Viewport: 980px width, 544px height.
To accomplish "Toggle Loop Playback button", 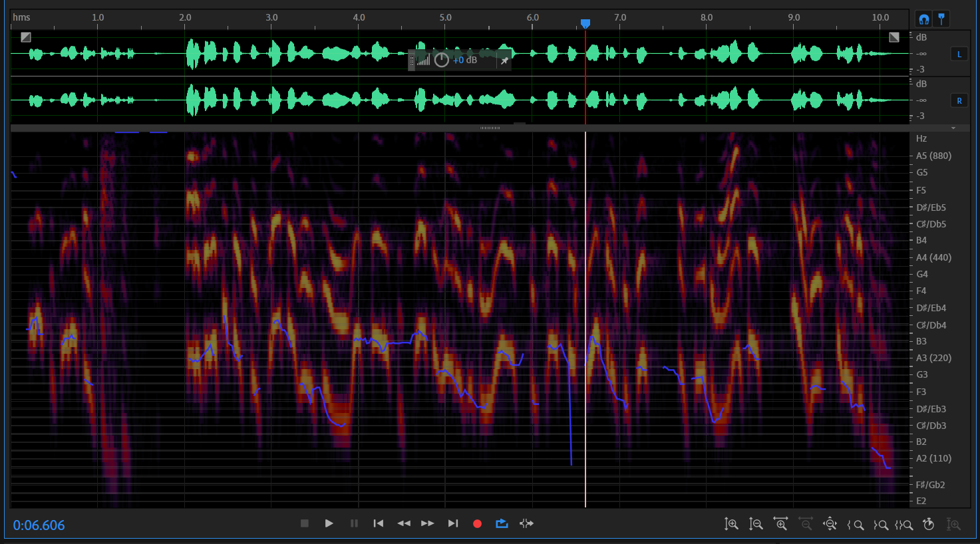I will pyautogui.click(x=502, y=523).
